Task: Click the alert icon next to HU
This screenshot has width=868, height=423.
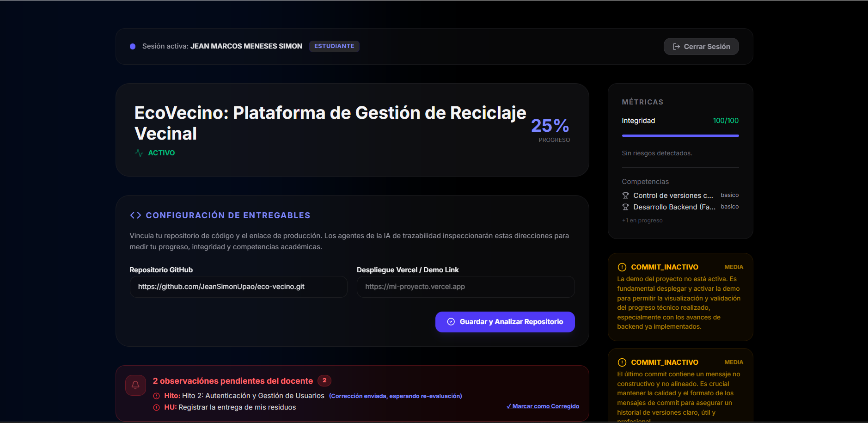Action: point(156,408)
